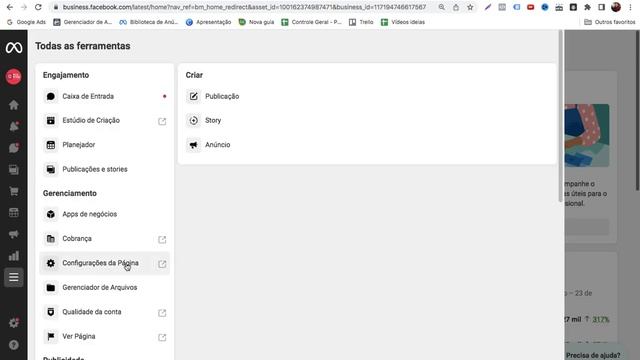Click the red YouTube extension icon
Screen dimensions: 640x360
click(x=531, y=7)
